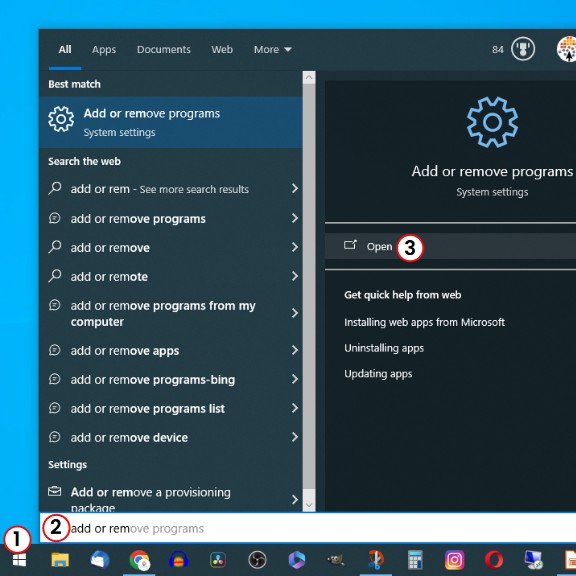The image size is (576, 576).
Task: Switch to the Documents search tab
Action: [164, 49]
